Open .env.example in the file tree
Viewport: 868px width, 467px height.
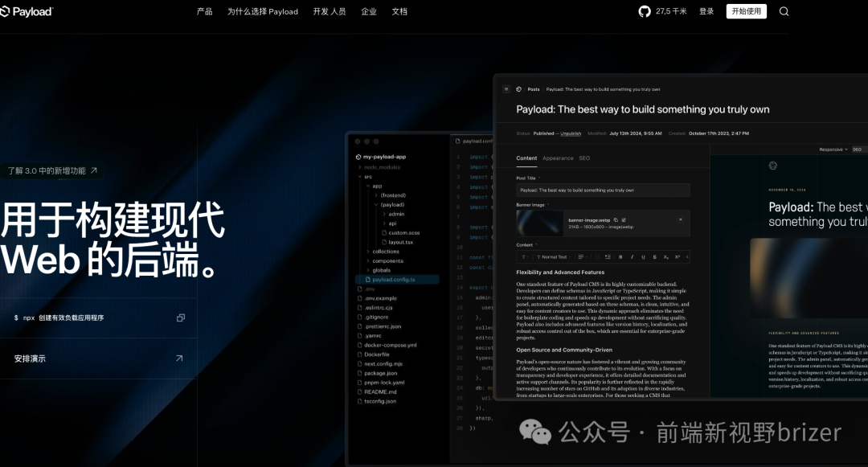pyautogui.click(x=377, y=298)
